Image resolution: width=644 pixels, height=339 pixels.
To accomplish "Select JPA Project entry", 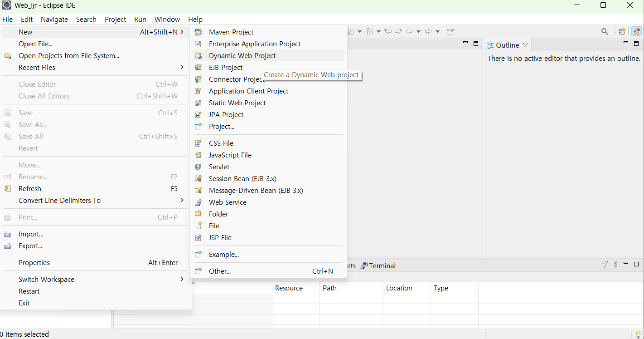I will [268, 114].
